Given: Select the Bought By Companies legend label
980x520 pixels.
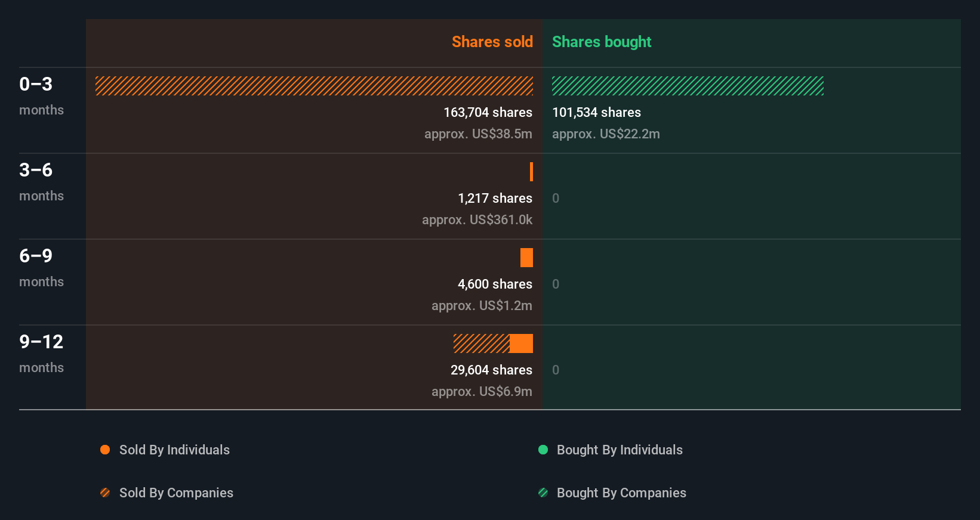Looking at the screenshot, I should pyautogui.click(x=621, y=493).
